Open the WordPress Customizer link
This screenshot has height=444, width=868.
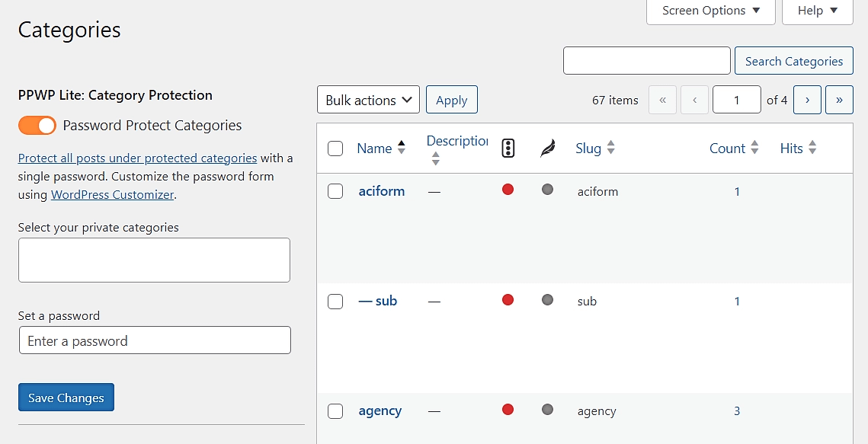tap(112, 194)
